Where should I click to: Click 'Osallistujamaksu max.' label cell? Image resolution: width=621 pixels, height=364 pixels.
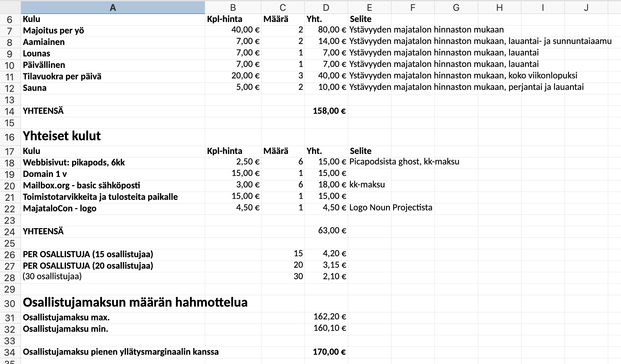(66, 317)
